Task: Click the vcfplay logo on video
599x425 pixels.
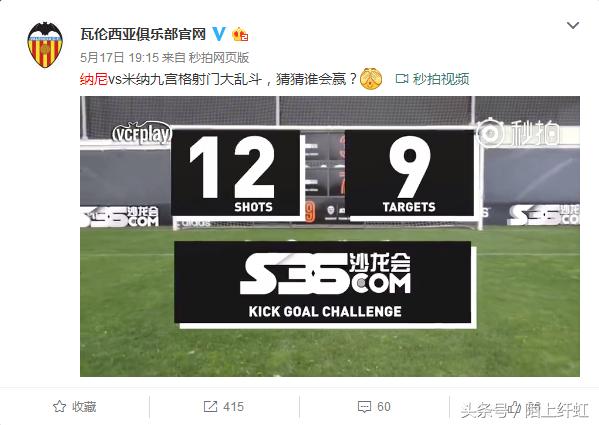Action: click(x=142, y=133)
